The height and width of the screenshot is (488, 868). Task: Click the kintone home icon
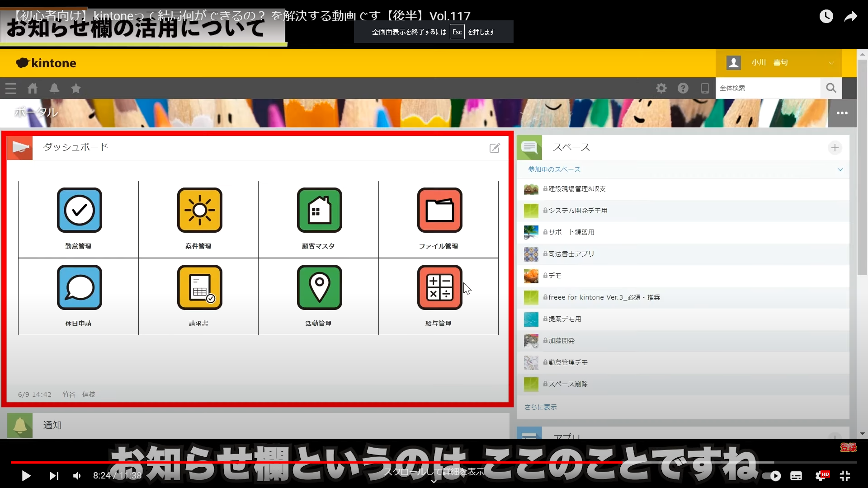coord(33,89)
